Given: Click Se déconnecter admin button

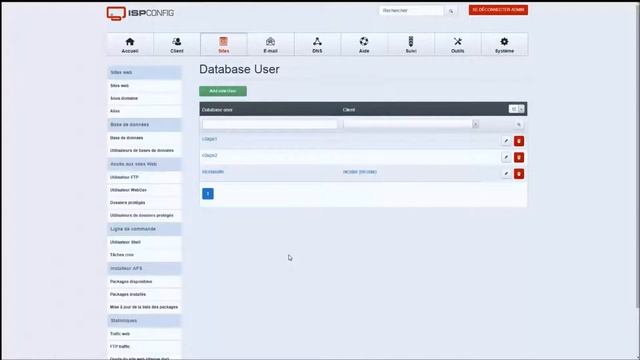Looking at the screenshot, I should (498, 10).
